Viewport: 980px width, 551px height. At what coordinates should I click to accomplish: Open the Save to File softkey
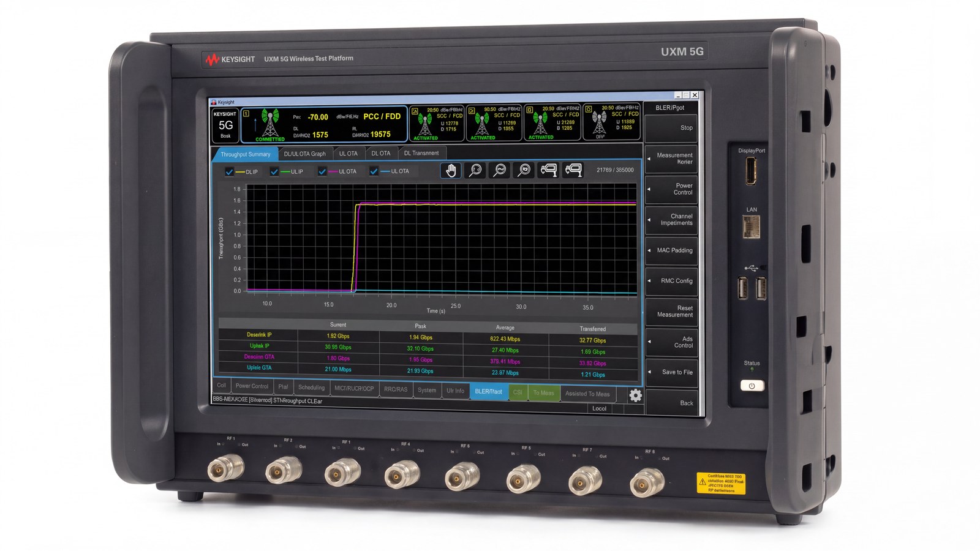click(x=671, y=372)
